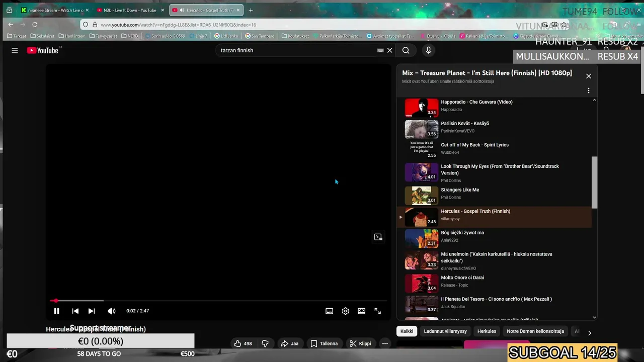Click the tarzan finnish search field
This screenshot has height=362, width=644.
click(297, 50)
